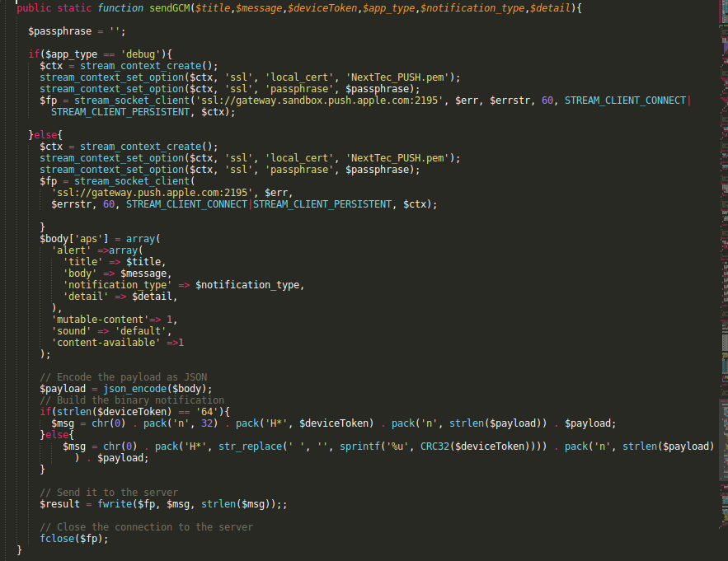
Task: Click the 'mutable-content' key
Action: coord(100,320)
